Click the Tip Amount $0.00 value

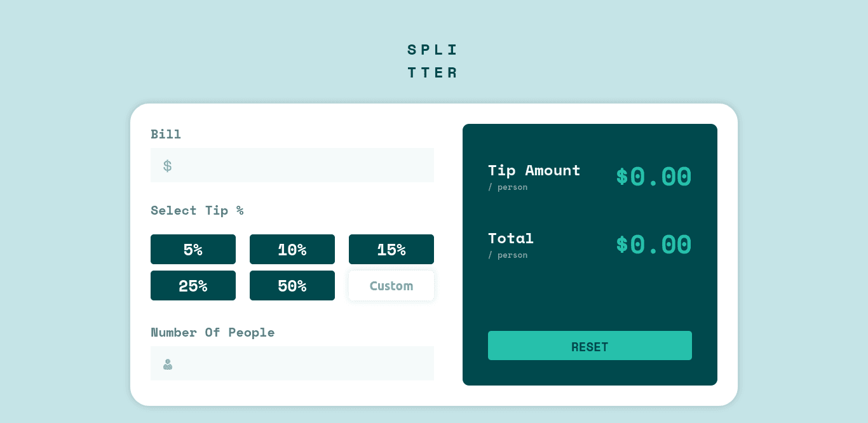[654, 177]
